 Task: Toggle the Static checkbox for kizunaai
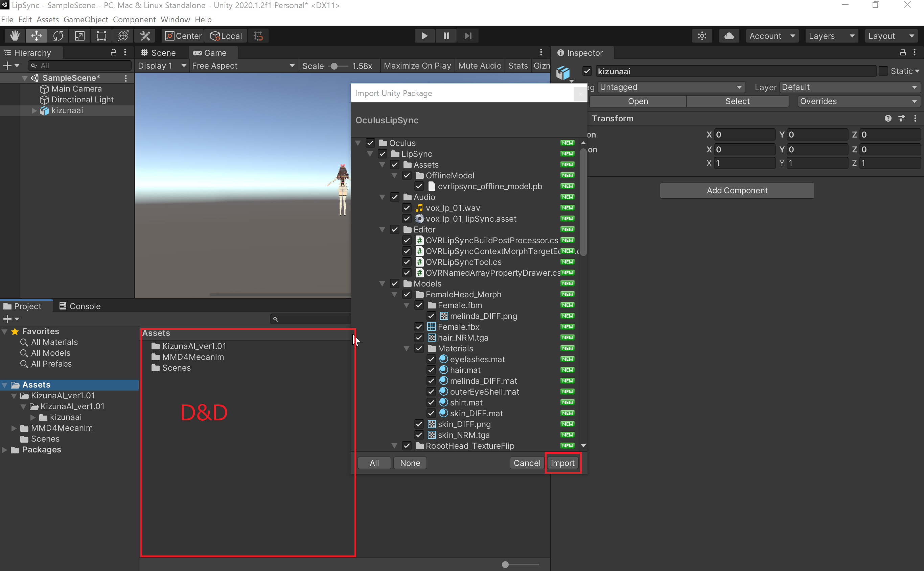[x=883, y=71]
